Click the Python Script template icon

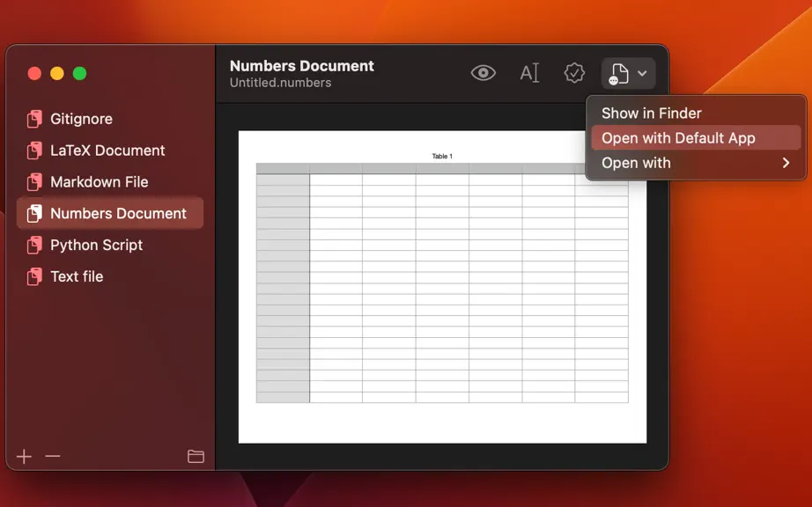pos(34,246)
